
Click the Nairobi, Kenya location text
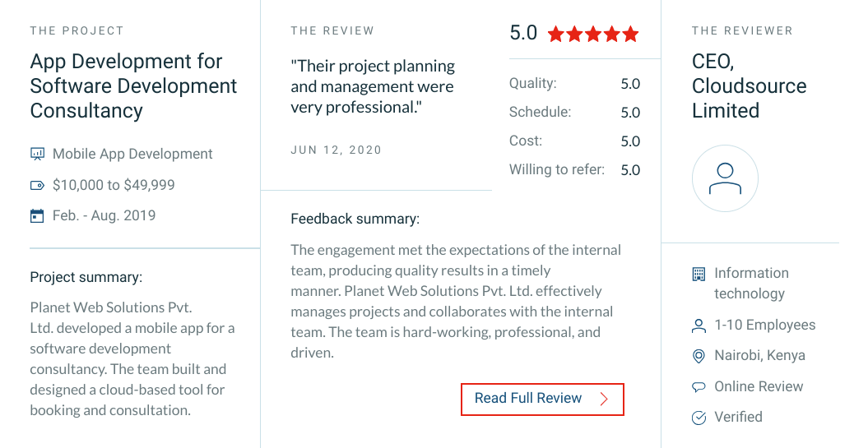[x=759, y=356]
